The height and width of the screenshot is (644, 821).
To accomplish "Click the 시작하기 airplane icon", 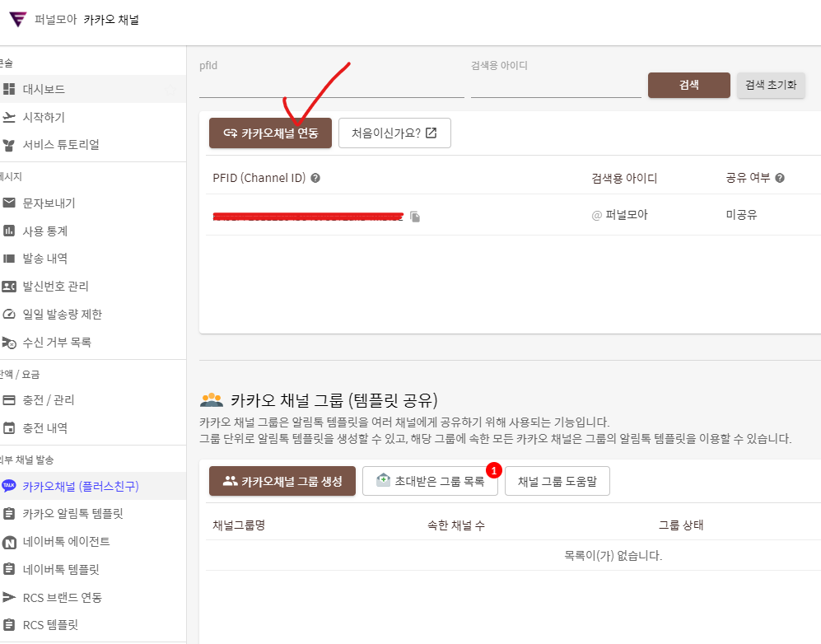I will 9,117.
